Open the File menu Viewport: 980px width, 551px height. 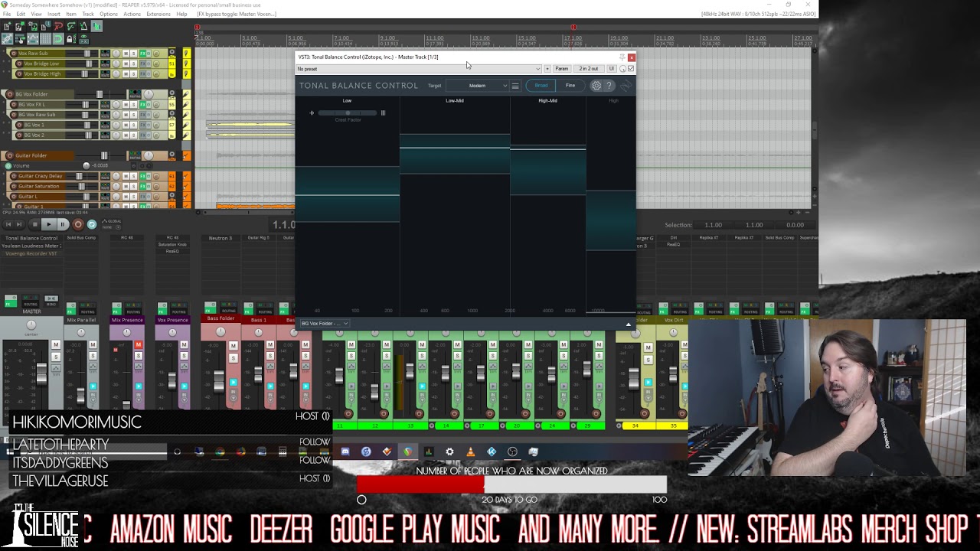(x=7, y=14)
